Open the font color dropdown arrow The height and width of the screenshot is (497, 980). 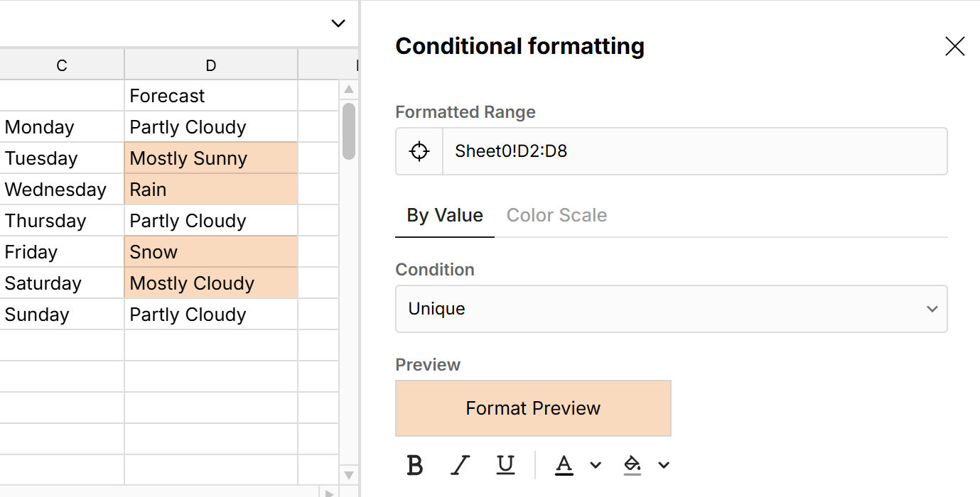coord(595,465)
